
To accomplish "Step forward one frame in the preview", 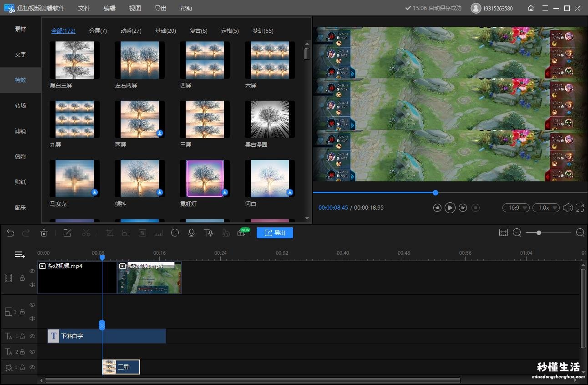I will 463,208.
